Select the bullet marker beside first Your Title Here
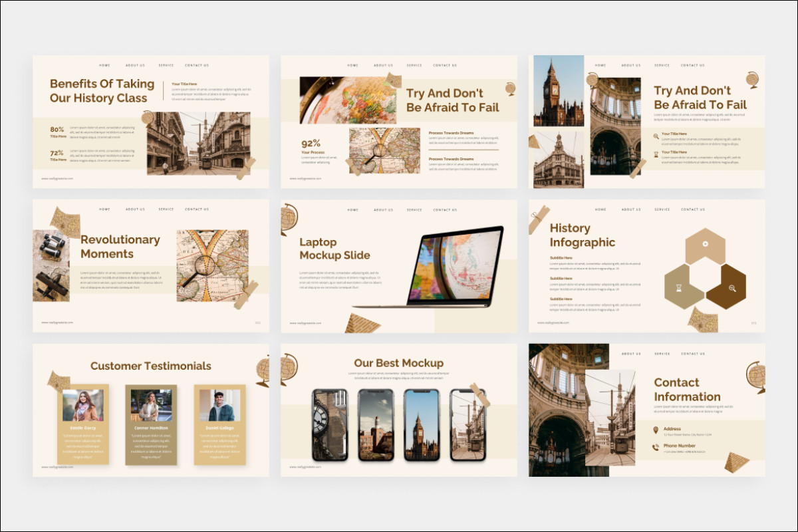This screenshot has width=798, height=532. (x=655, y=136)
